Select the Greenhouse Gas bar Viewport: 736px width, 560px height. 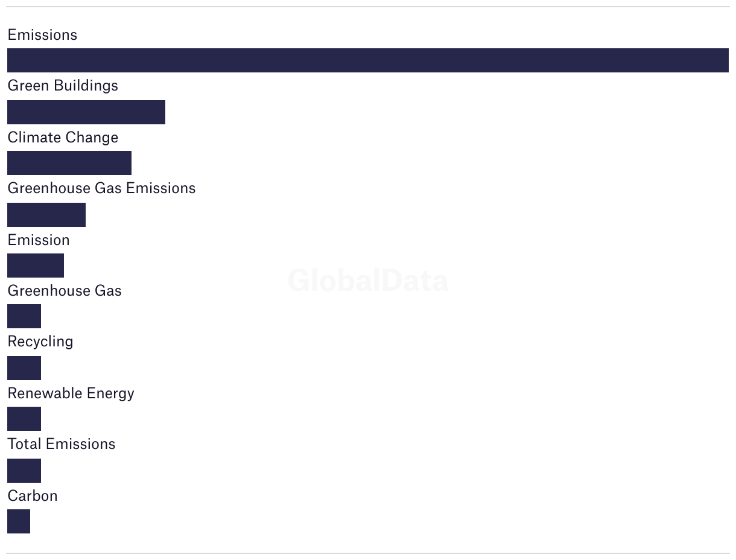click(x=24, y=316)
